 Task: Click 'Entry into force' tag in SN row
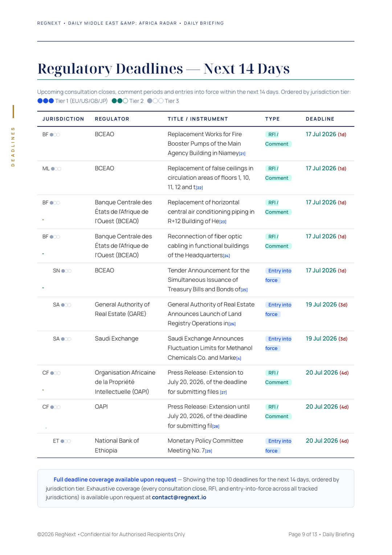pyautogui.click(x=278, y=275)
